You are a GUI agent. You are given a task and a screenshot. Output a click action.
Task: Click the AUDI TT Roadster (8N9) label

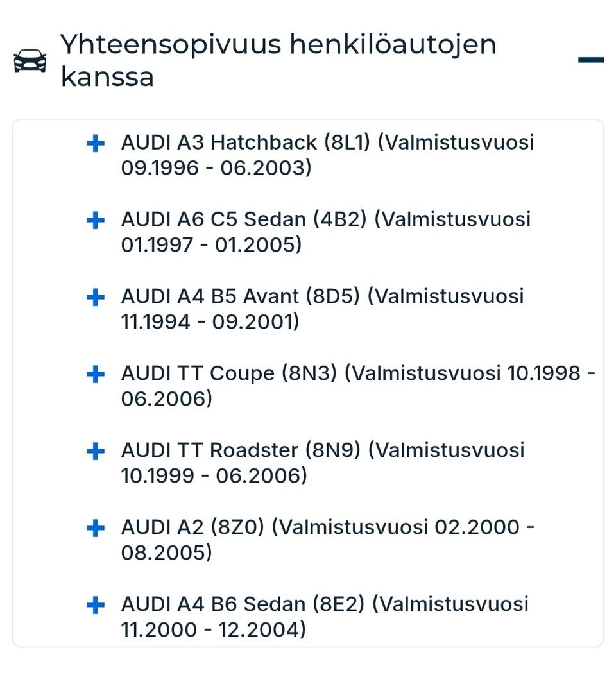[241, 450]
